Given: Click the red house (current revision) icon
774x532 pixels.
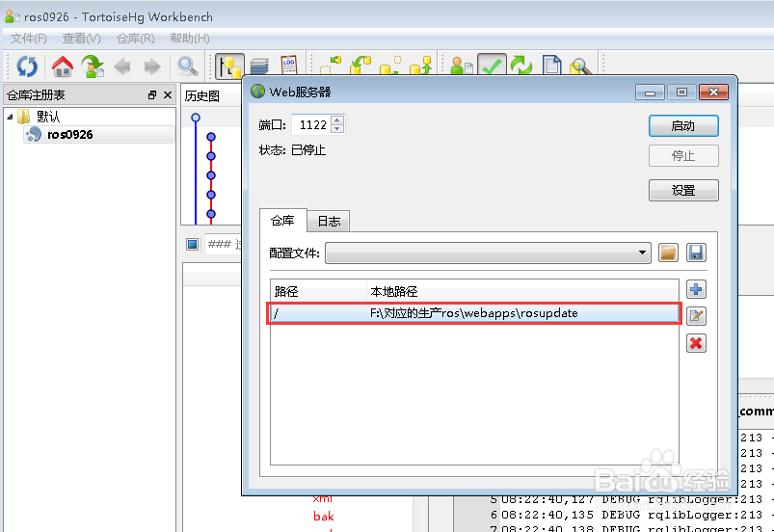Looking at the screenshot, I should point(63,66).
